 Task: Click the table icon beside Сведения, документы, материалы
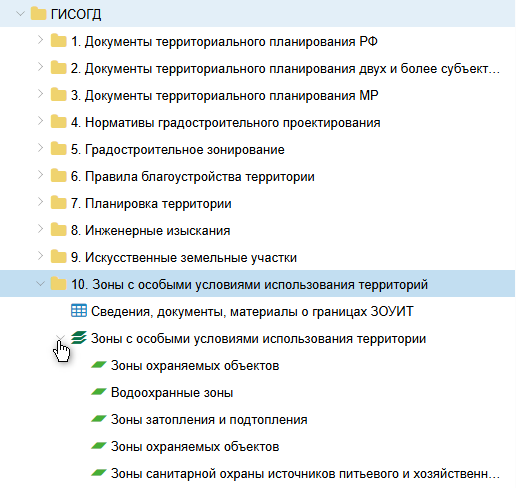point(79,310)
